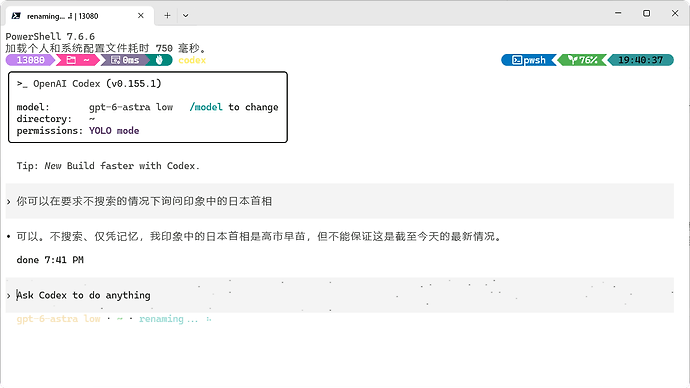This screenshot has width=690, height=388.
Task: Click the green 76% segment
Action: coord(583,60)
